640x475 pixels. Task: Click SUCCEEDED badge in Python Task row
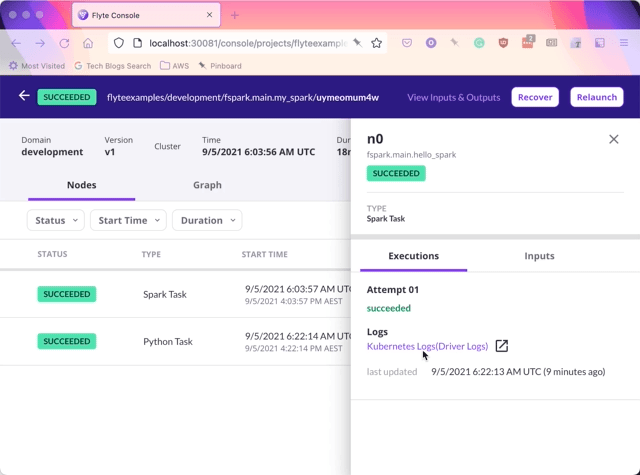click(67, 341)
